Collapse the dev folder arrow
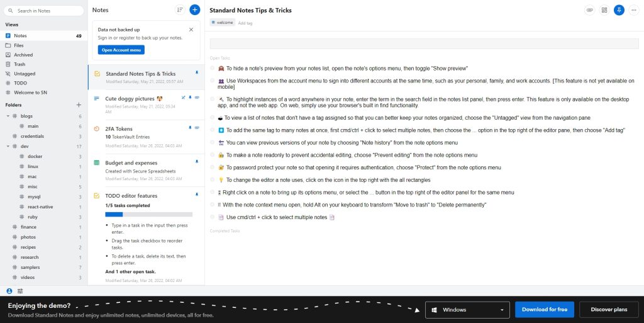644x323 pixels. 8,146
